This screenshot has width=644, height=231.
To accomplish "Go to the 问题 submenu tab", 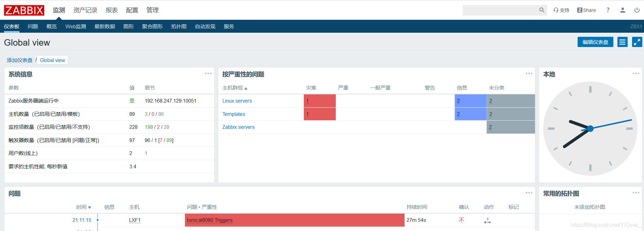I will click(33, 26).
